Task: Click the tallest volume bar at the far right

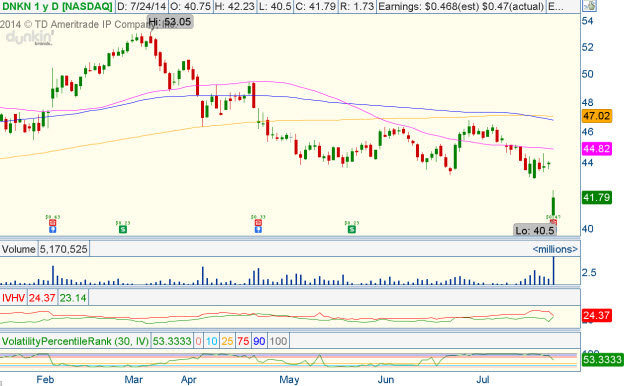Action: tap(553, 271)
